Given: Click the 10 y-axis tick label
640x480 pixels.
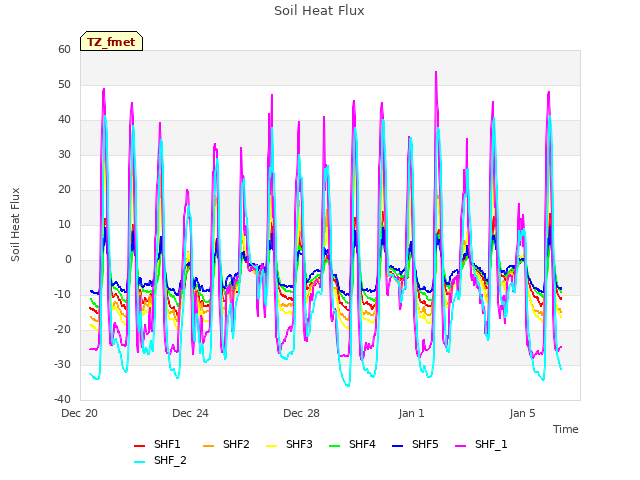Looking at the screenshot, I should 64,224.
